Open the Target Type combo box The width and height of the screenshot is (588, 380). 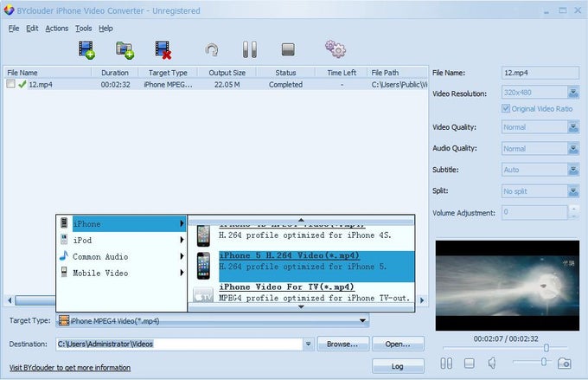pyautogui.click(x=213, y=320)
